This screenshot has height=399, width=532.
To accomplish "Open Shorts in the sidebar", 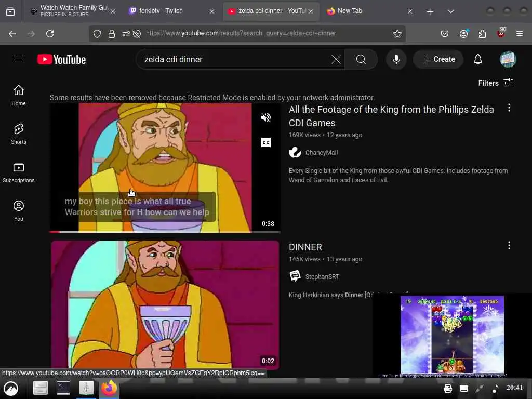I will point(19,134).
